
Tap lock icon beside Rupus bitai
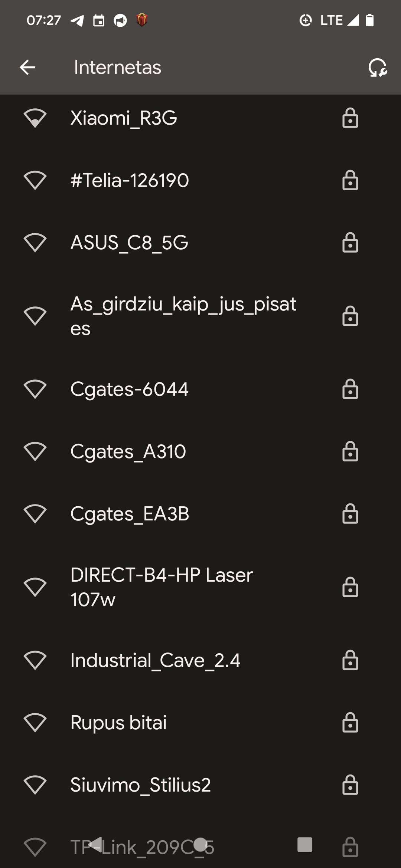tap(350, 723)
